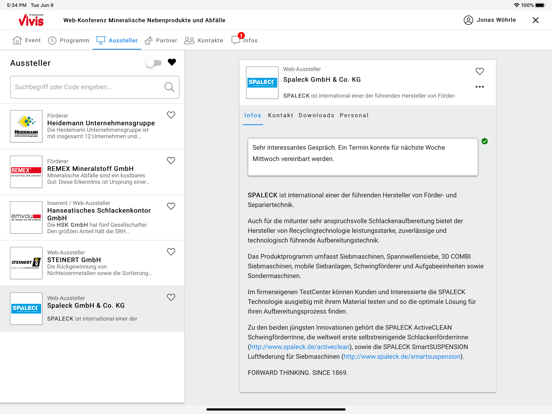The image size is (552, 414).
Task: Click the battery indicator in status bar
Action: [540, 5]
